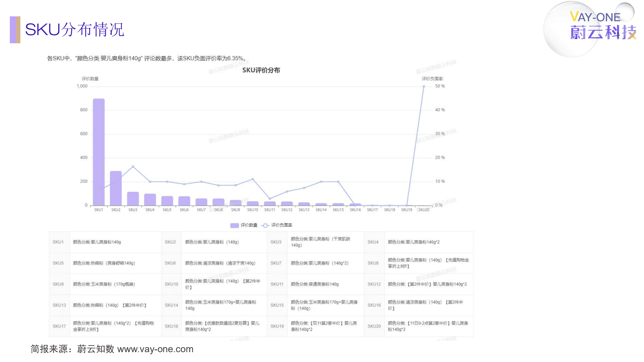Hide the SKU19 data point on line
Screen dimensions: 644x362
pyautogui.click(x=406, y=206)
